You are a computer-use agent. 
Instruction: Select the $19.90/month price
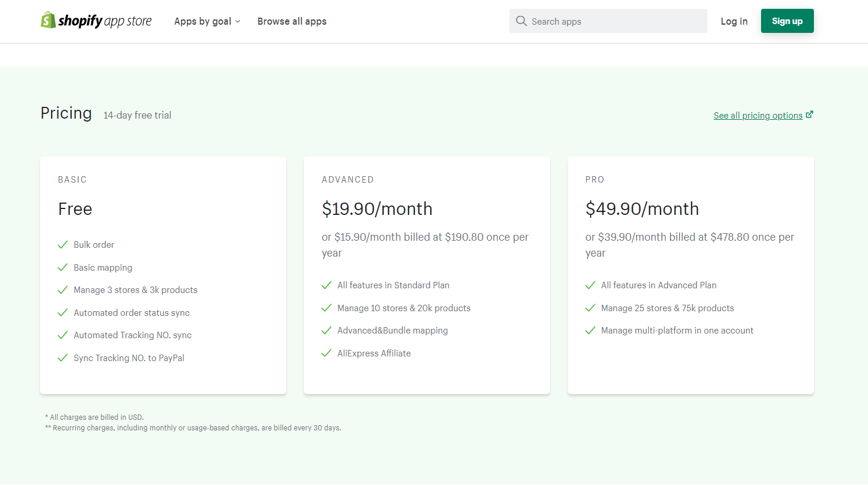tap(377, 209)
